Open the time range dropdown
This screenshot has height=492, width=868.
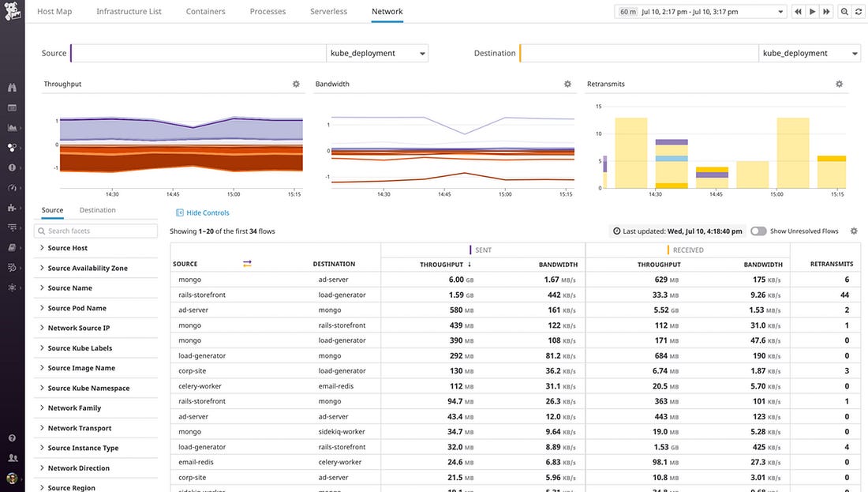tap(701, 12)
